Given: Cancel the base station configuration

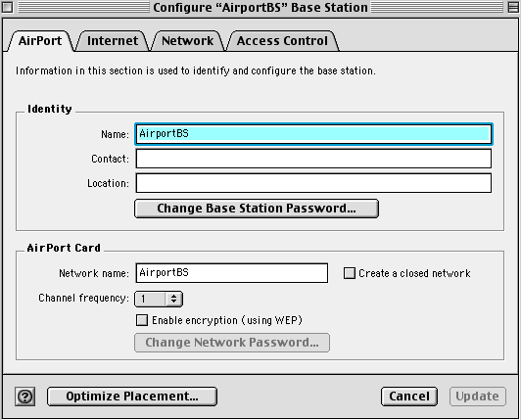Looking at the screenshot, I should [409, 397].
